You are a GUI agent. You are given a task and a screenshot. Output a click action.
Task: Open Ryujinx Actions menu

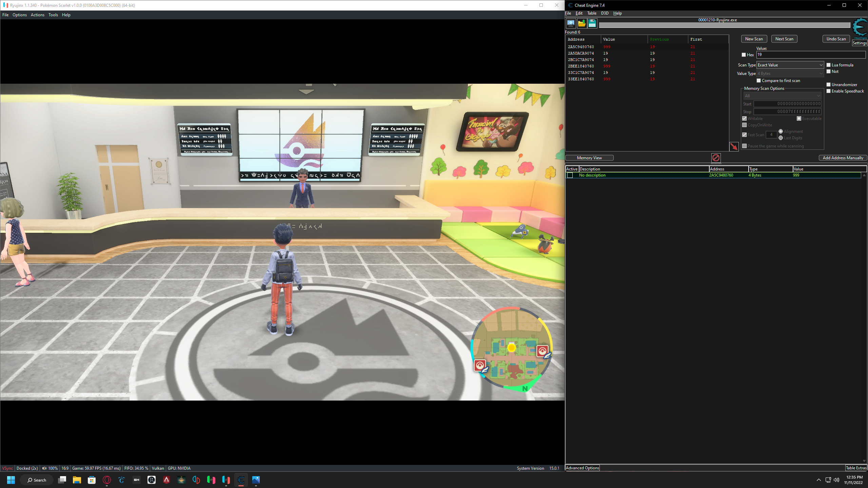[x=38, y=15]
